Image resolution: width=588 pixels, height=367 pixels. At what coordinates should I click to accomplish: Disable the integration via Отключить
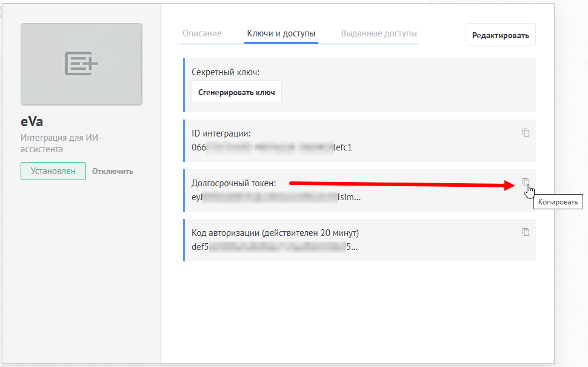pos(113,171)
